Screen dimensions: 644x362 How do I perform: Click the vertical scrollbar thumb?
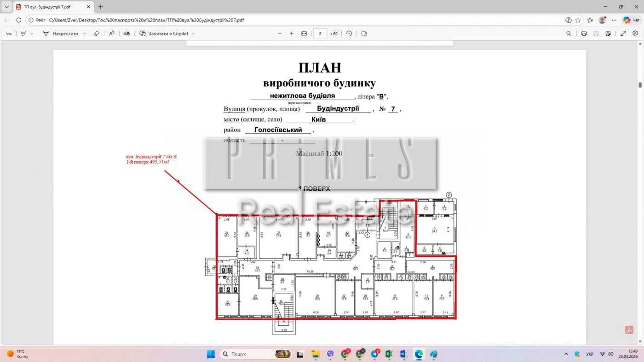640,85
